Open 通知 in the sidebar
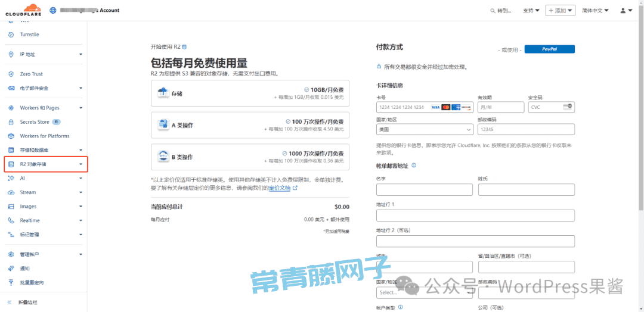This screenshot has width=644, height=312. pyautogui.click(x=24, y=269)
